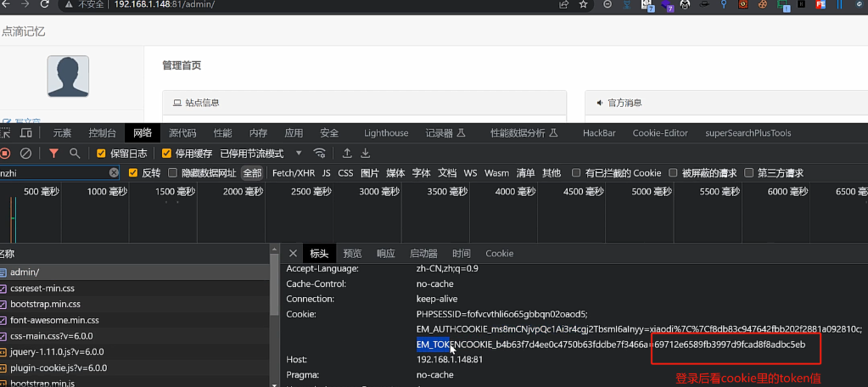
Task: Uncheck the 保留日志 checkbox
Action: coord(101,154)
